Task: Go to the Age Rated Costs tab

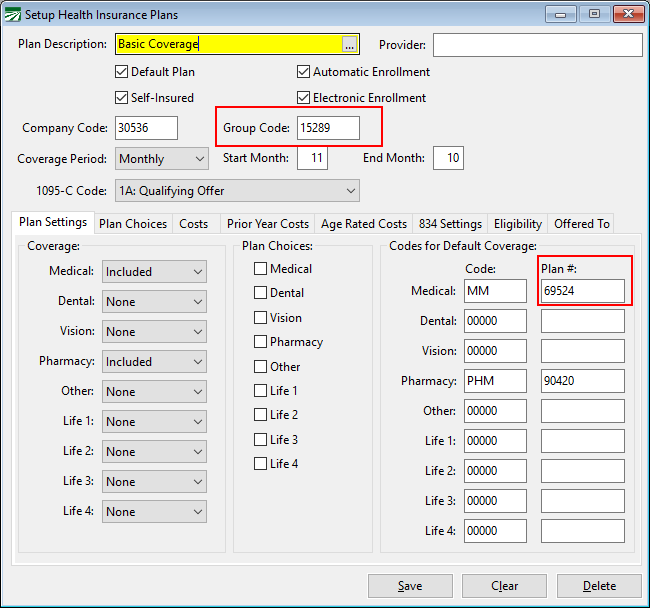Action: pyautogui.click(x=363, y=224)
